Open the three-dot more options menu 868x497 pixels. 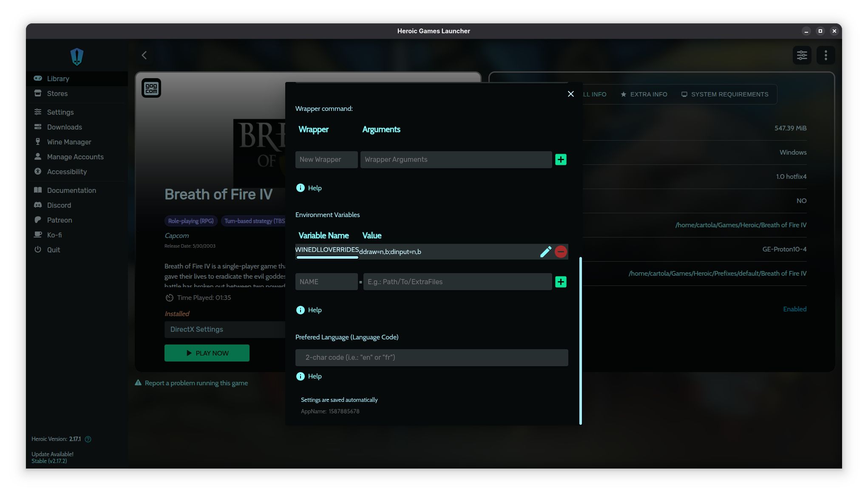click(826, 55)
